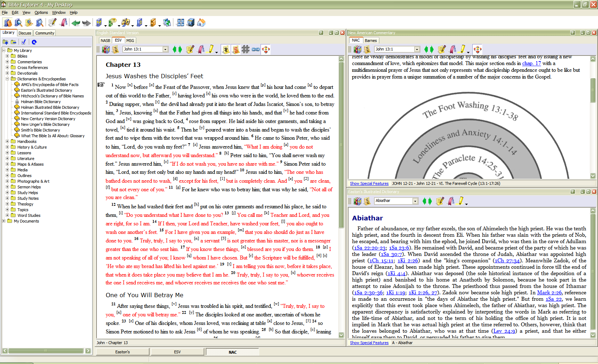Click the home icon in main toolbar
Viewport: 598px width, 364px height.
(x=201, y=23)
